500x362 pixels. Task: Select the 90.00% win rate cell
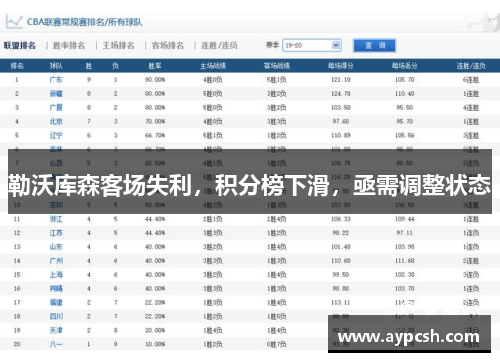click(x=155, y=80)
